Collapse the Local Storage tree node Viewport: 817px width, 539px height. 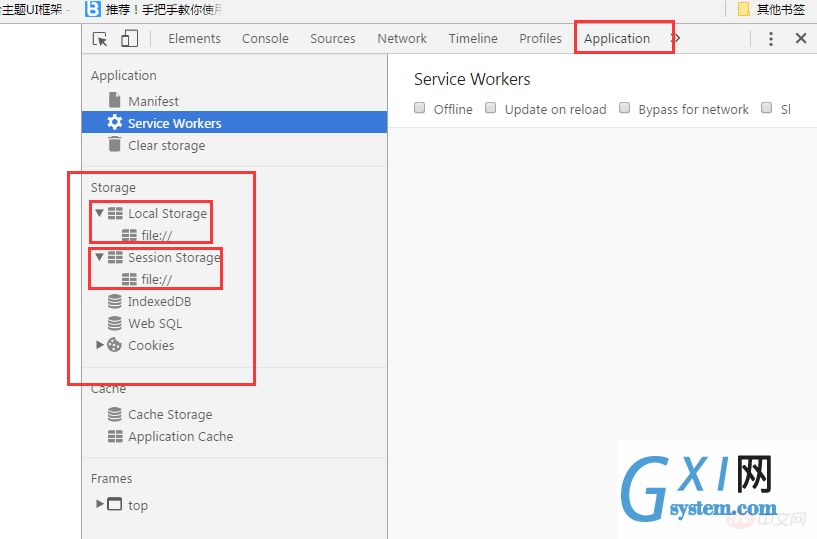tap(99, 213)
